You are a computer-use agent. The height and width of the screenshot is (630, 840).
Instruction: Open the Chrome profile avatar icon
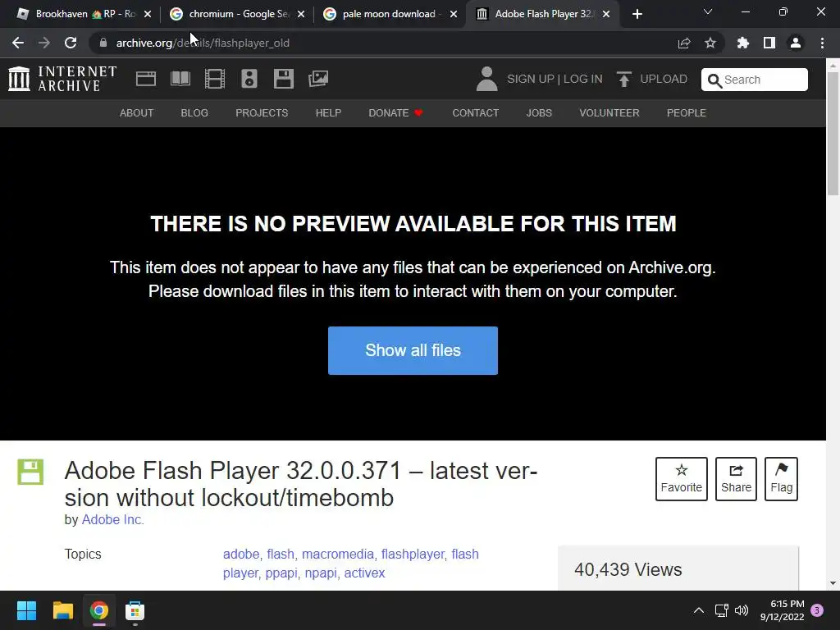(x=796, y=43)
